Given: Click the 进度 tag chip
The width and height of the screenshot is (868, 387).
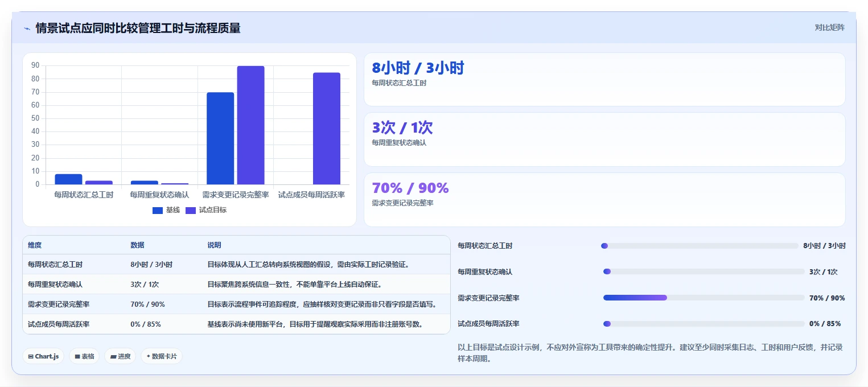Looking at the screenshot, I should click(x=120, y=356).
